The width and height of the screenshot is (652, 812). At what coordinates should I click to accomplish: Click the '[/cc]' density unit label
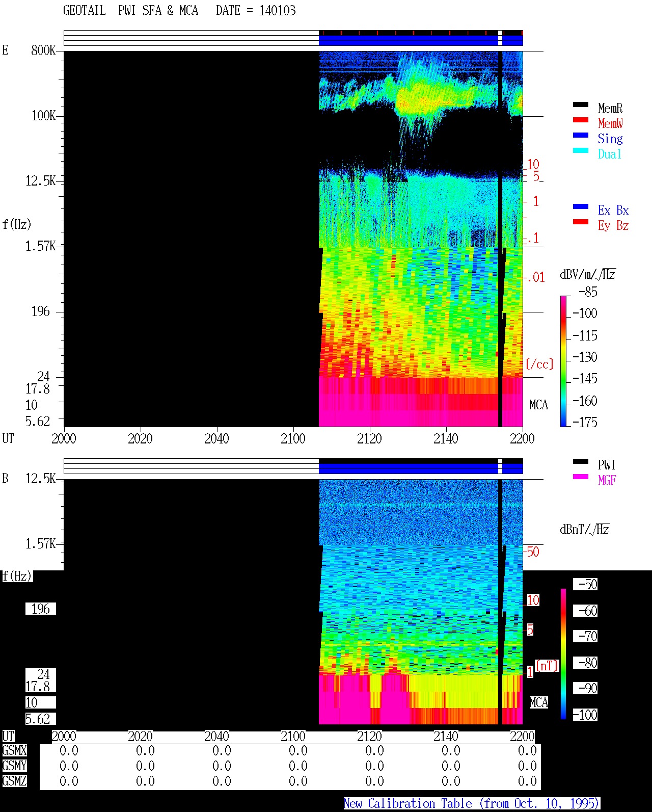pos(539,364)
